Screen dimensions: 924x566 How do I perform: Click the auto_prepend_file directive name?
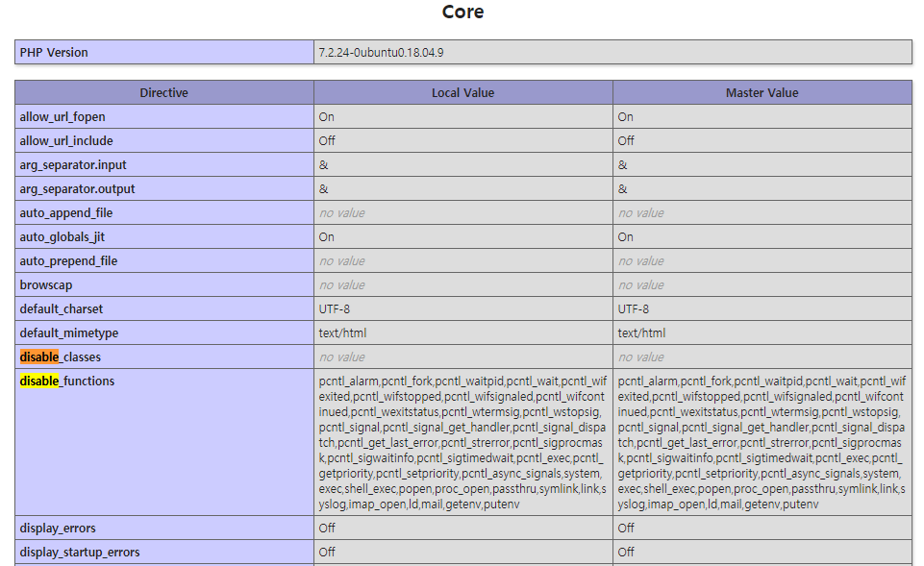click(x=68, y=261)
